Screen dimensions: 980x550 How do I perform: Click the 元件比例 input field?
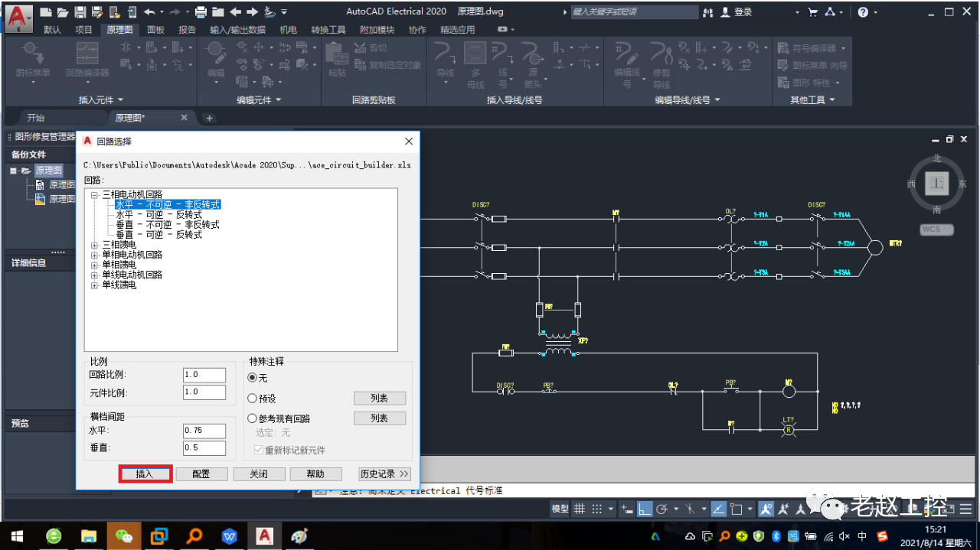click(204, 392)
